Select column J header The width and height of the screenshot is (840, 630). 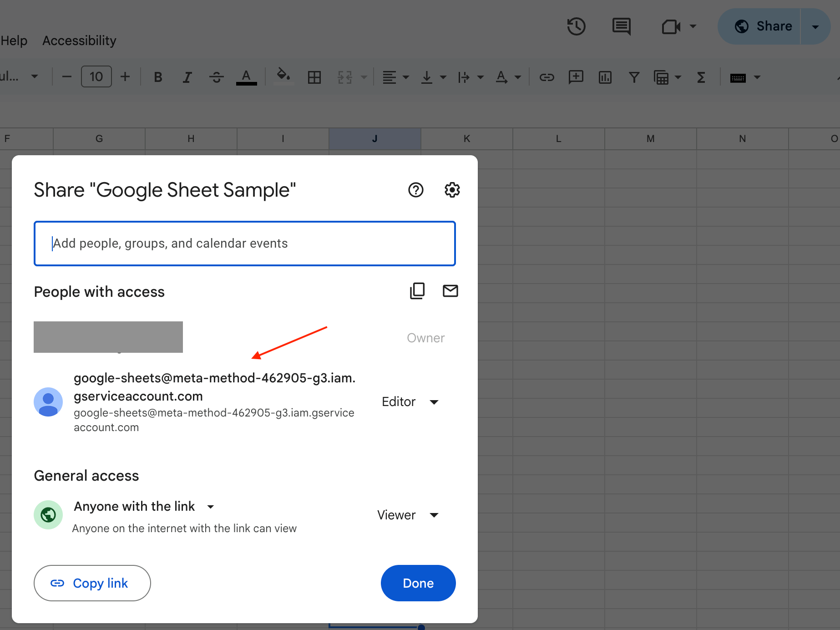[x=374, y=138]
